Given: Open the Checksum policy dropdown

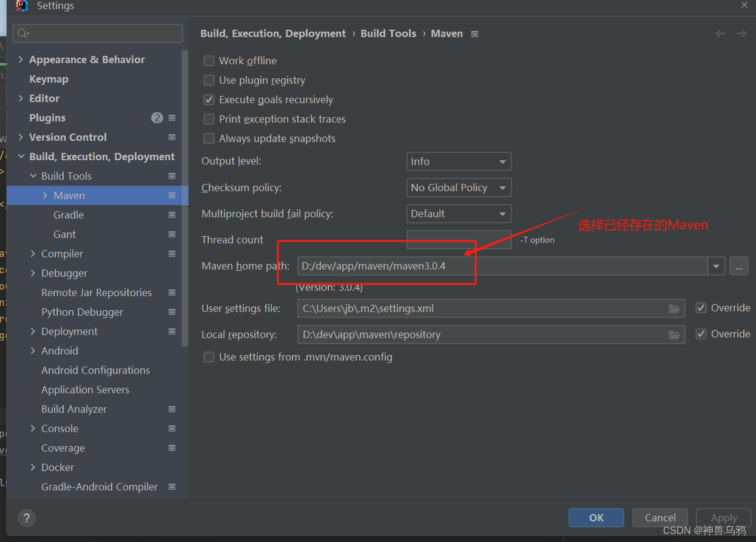Looking at the screenshot, I should pos(459,188).
